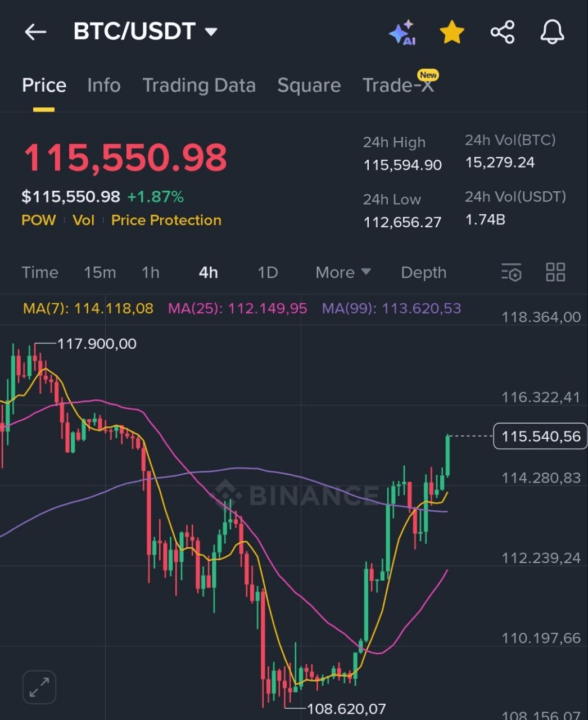Tap the POW tag link
The image size is (588, 720).
[x=39, y=220]
